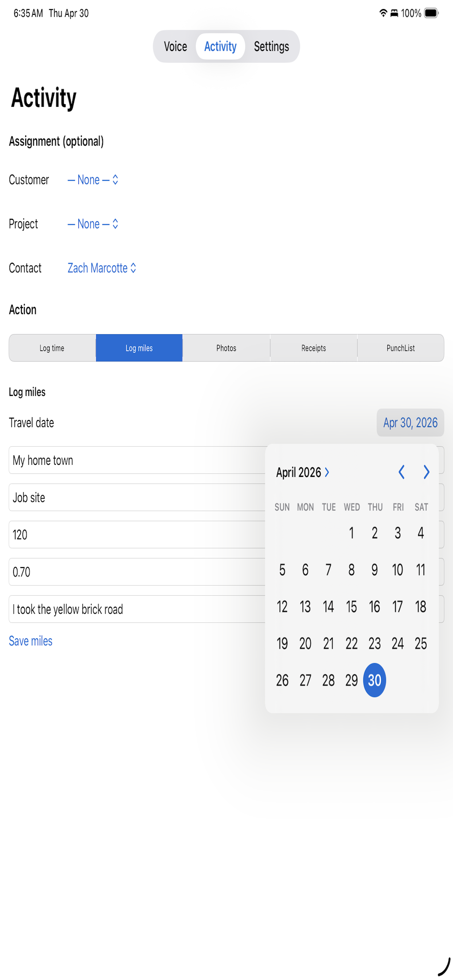Pick April 11 in calendar
The image size is (453, 980).
[421, 569]
